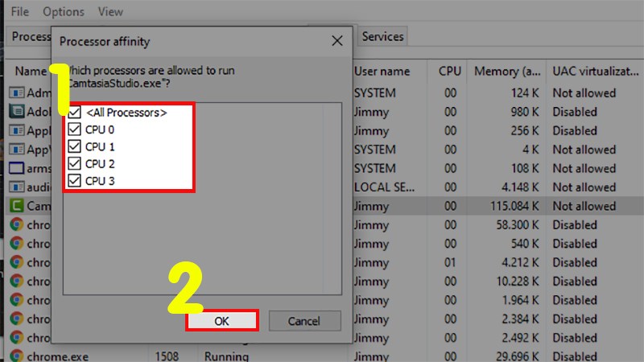Select the 256 K memory cell
This screenshot has width=644, height=362.
(x=525, y=130)
